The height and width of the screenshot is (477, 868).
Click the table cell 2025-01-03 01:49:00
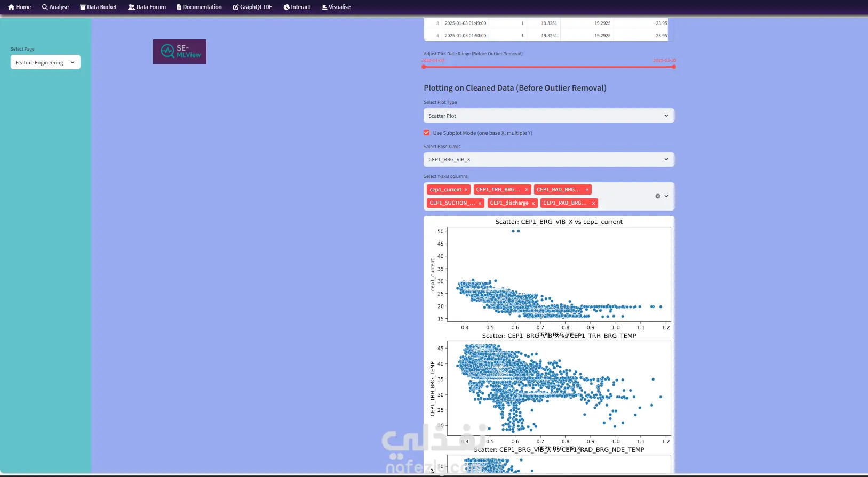[465, 23]
